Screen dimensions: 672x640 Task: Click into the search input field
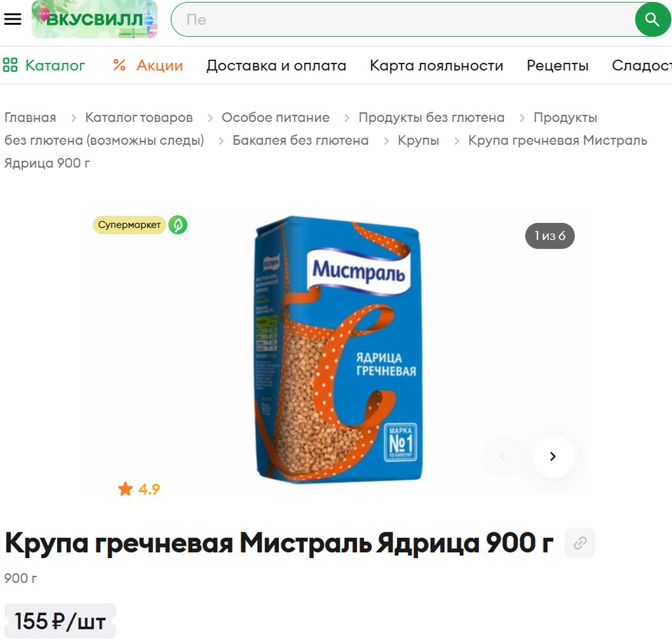coord(403,20)
